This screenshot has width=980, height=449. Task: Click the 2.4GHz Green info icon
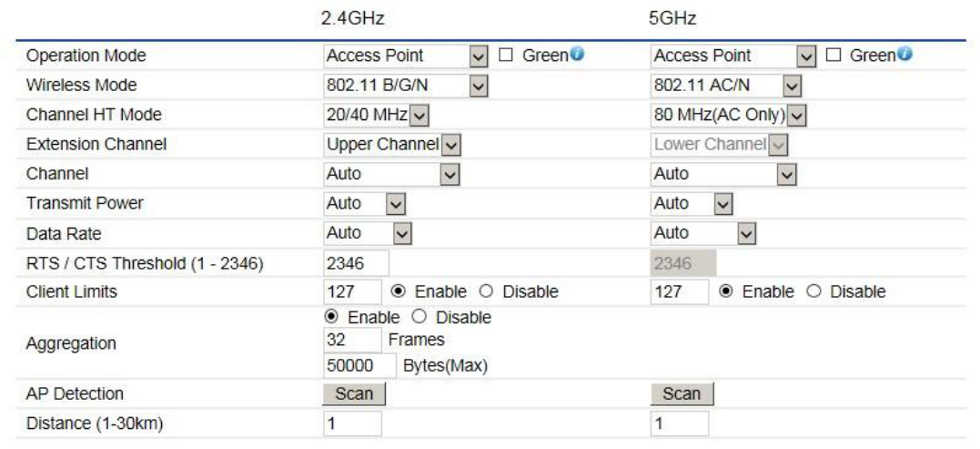[x=577, y=55]
